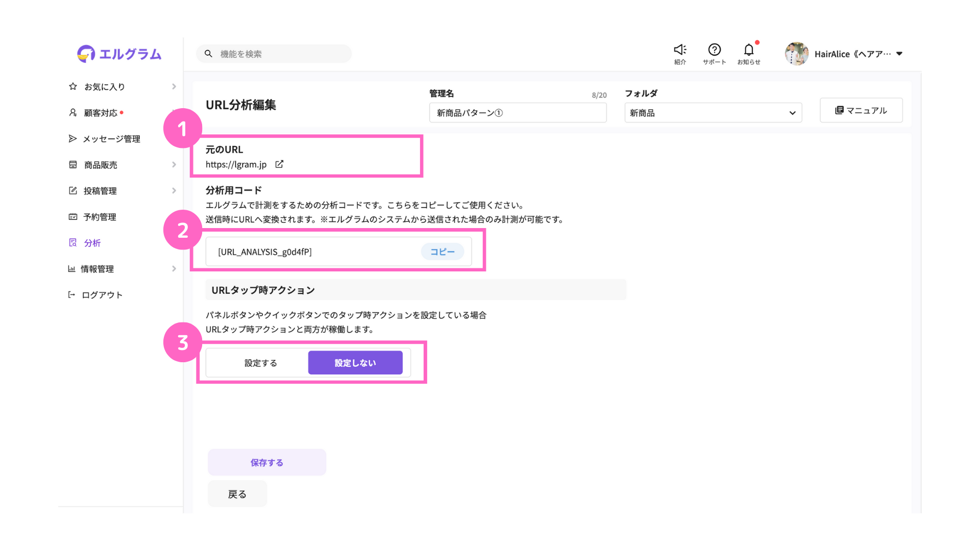Select the 設定しない option
This screenshot has width=980, height=551.
(355, 363)
